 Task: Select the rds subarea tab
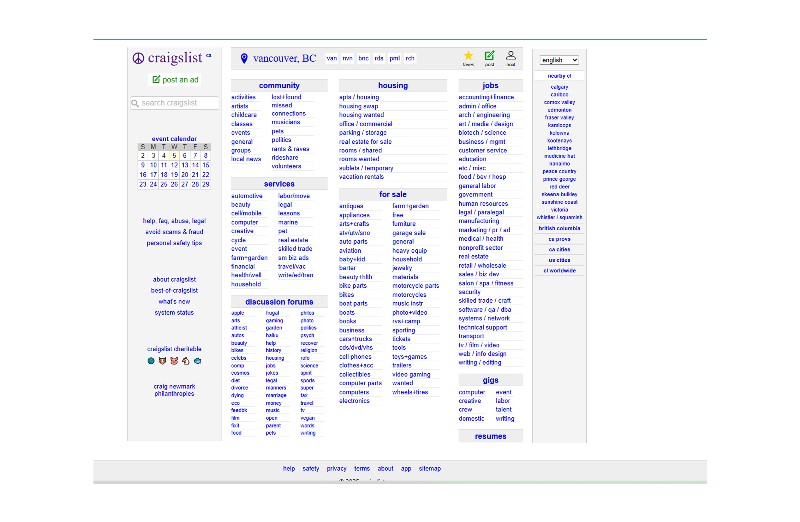[x=379, y=58]
